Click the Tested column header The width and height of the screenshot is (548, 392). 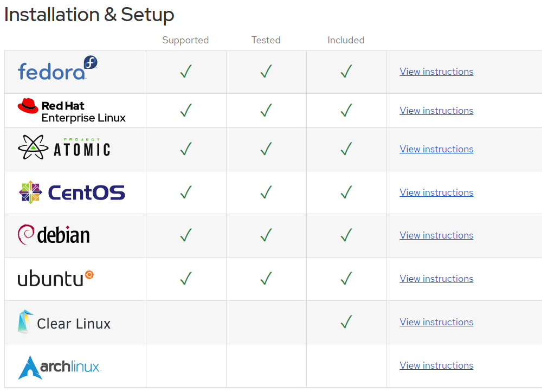click(266, 40)
